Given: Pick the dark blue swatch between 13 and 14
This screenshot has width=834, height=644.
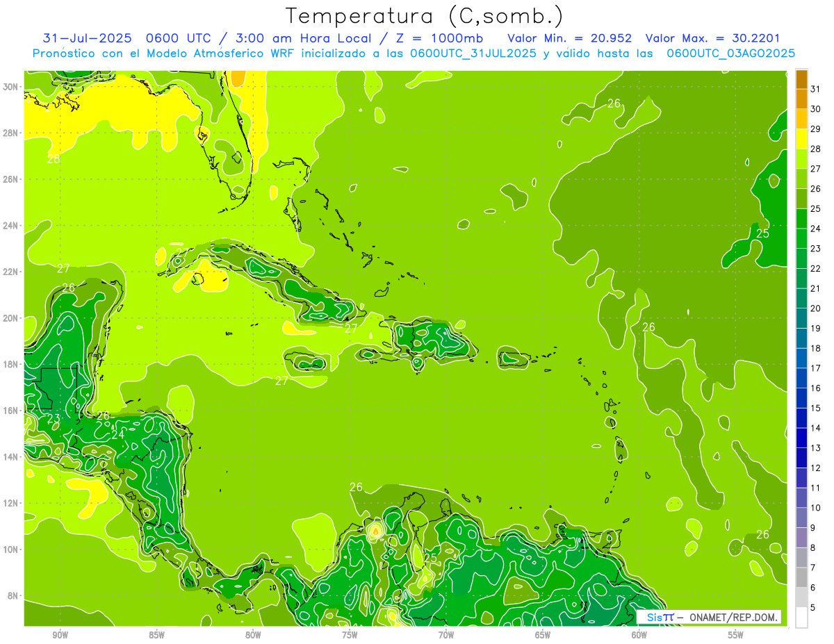Looking at the screenshot, I should pyautogui.click(x=801, y=438).
